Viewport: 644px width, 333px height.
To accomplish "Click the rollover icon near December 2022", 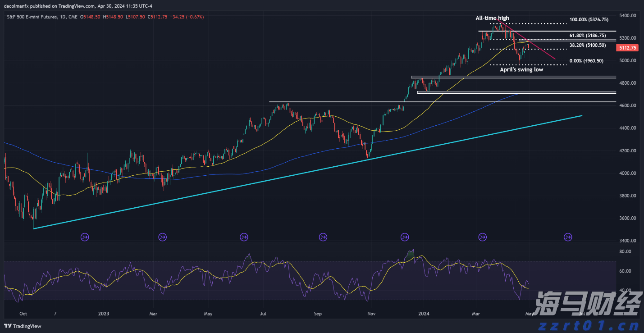I will pos(85,237).
